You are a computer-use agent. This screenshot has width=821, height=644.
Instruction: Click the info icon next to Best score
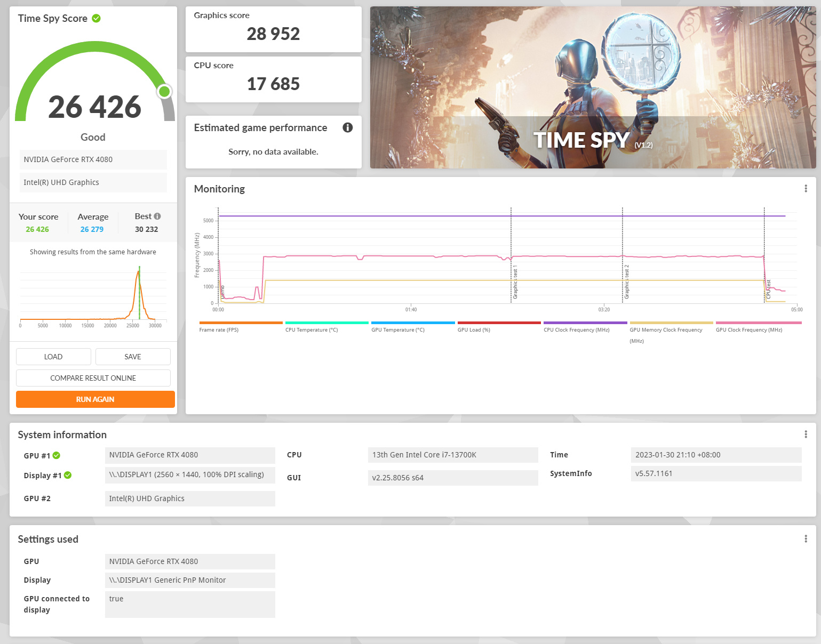157,216
